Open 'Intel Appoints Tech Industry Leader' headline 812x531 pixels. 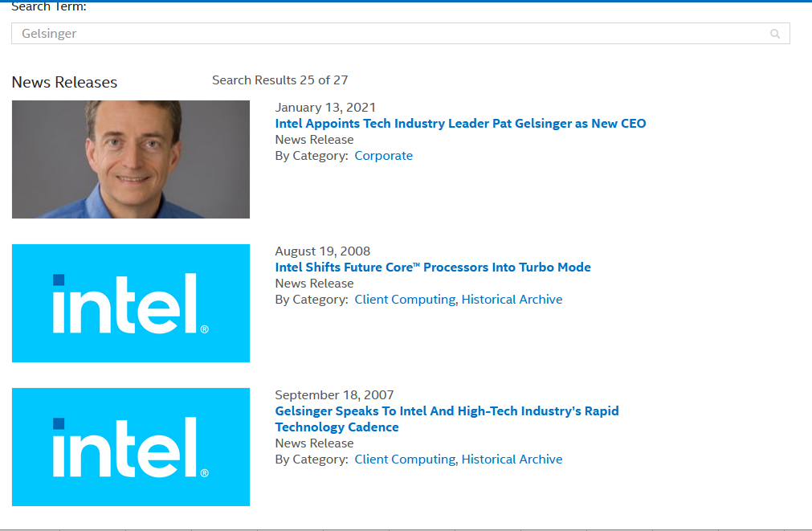pyautogui.click(x=460, y=124)
